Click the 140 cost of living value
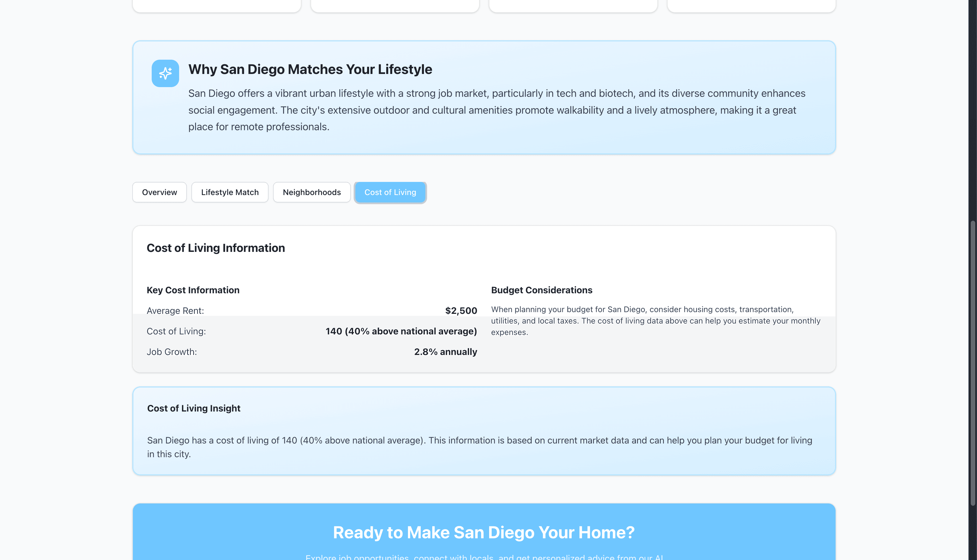This screenshot has width=977, height=560. [x=401, y=331]
